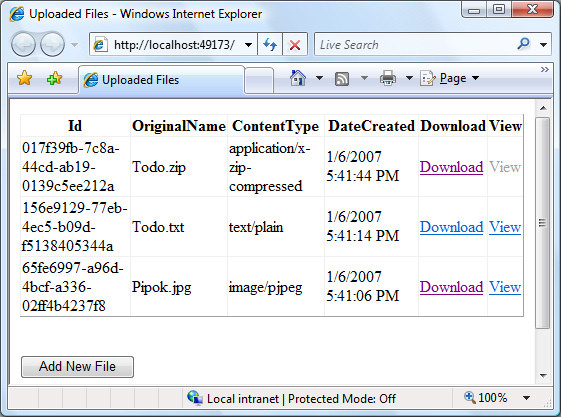This screenshot has width=561, height=417.
Task: Click the red Stop loading icon
Action: (295, 45)
